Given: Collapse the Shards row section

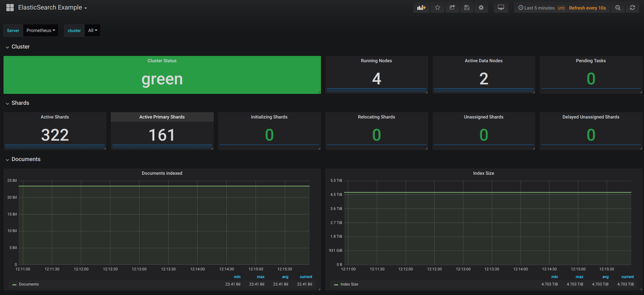Looking at the screenshot, I should tap(20, 103).
